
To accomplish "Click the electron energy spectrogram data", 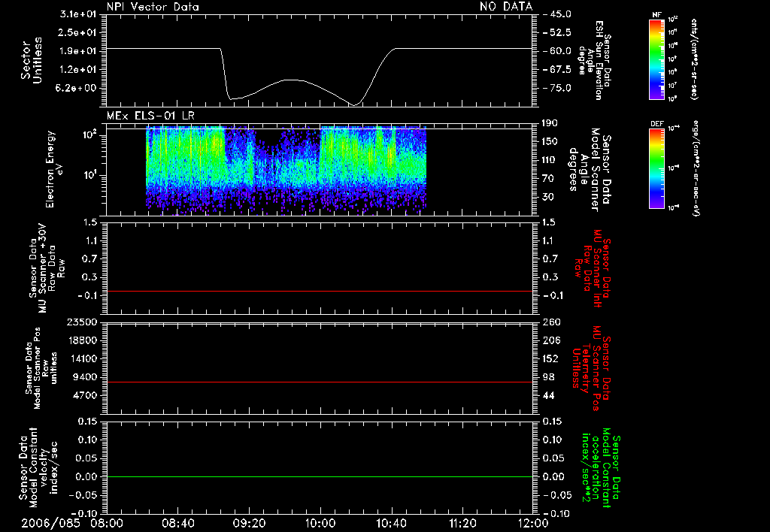I will click(286, 169).
